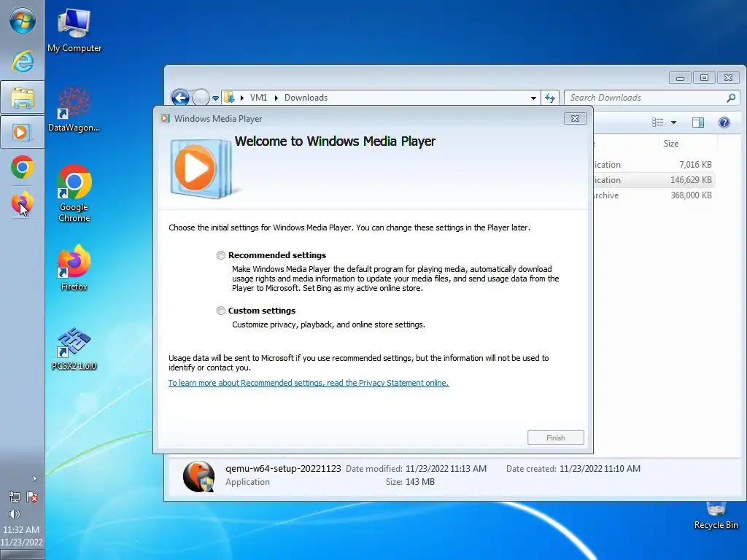The height and width of the screenshot is (560, 747).
Task: Open the PCSX2 1.6.0 desktop shortcut
Action: (74, 349)
